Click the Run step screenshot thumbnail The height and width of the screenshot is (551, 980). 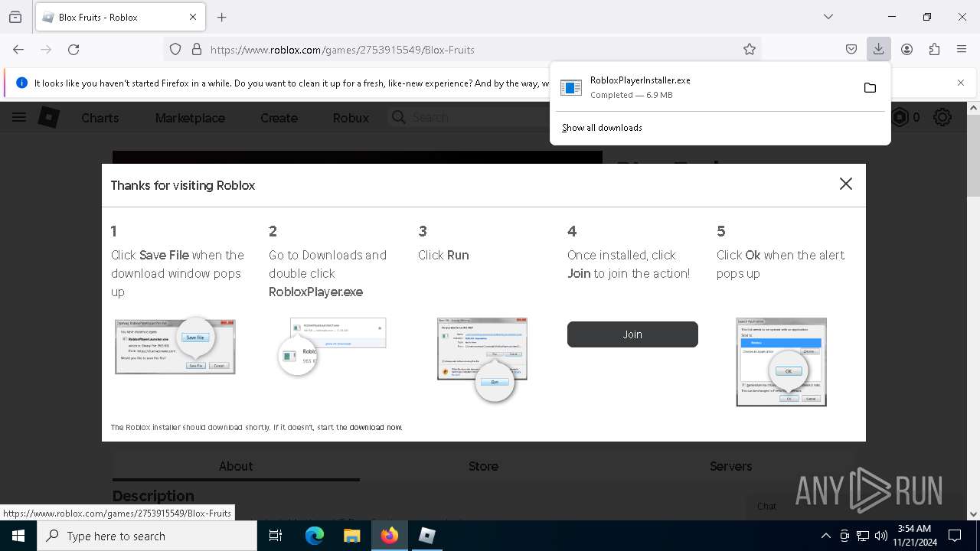pos(482,358)
